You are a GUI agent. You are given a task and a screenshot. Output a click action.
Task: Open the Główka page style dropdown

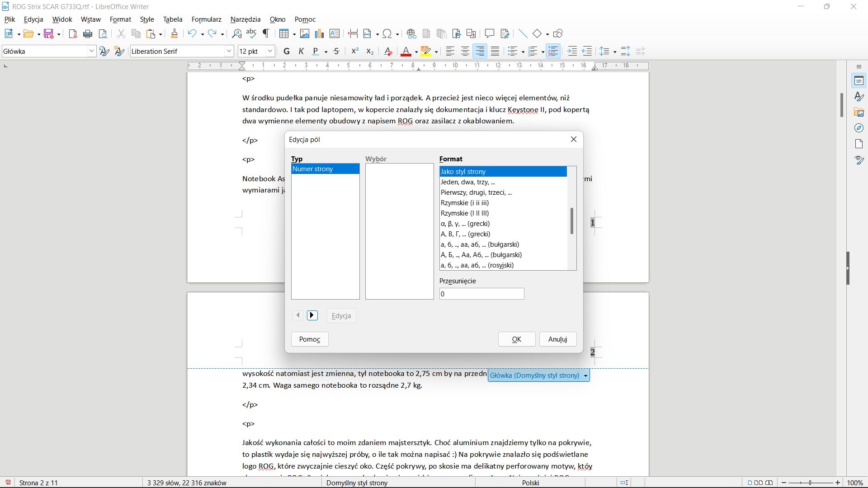click(x=585, y=375)
